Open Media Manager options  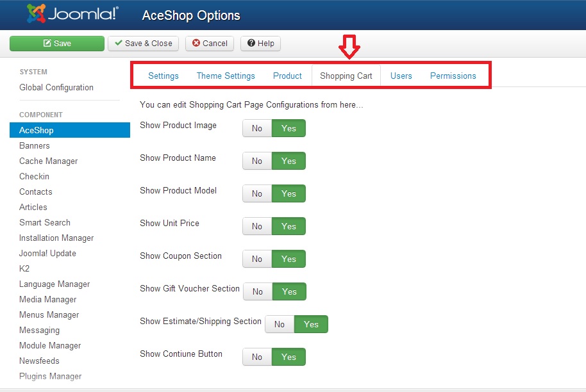[x=48, y=299]
